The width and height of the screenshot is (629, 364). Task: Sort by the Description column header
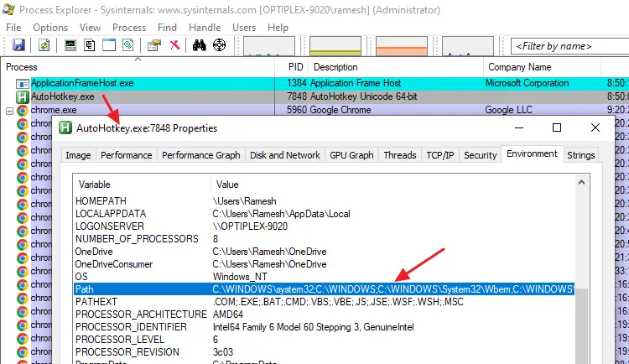pyautogui.click(x=396, y=67)
